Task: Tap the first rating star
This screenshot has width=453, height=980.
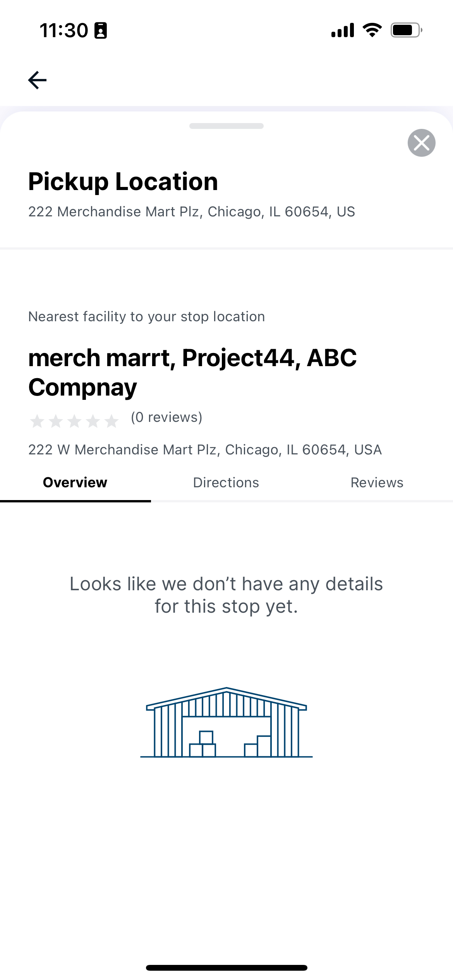Action: pos(37,421)
